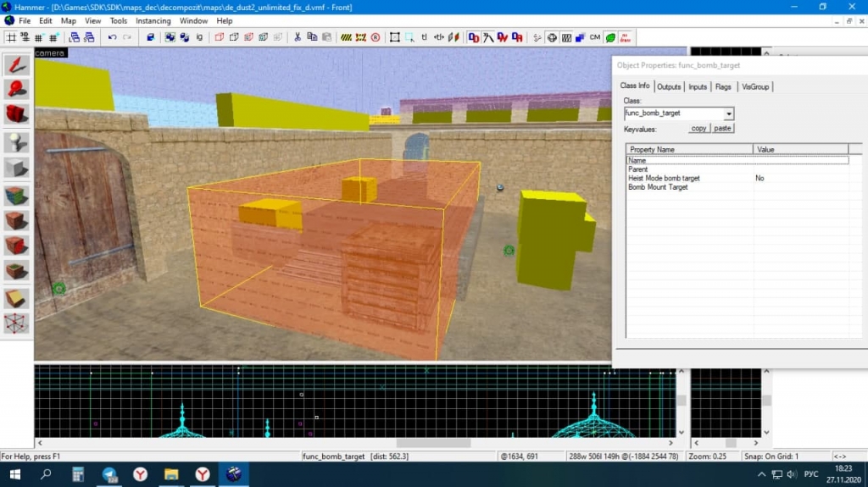
Task: Open the Toggle Texture Application tool
Action: point(16,196)
